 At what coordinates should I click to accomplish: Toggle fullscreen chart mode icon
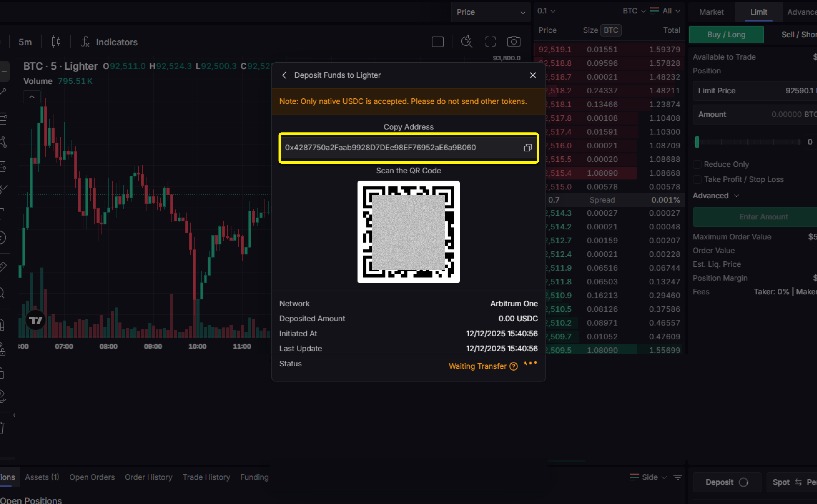(x=490, y=42)
